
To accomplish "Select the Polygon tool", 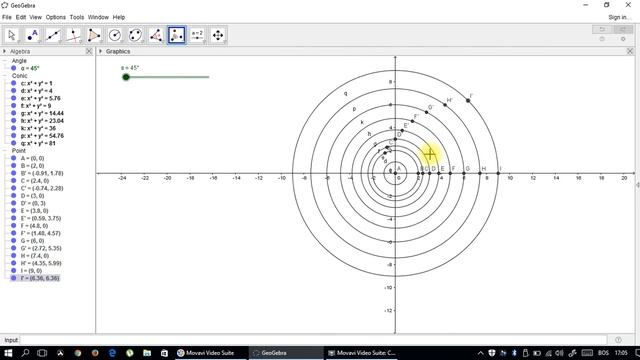I will (94, 35).
